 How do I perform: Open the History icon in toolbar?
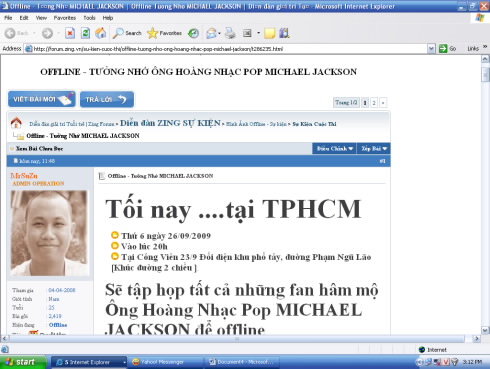click(193, 33)
